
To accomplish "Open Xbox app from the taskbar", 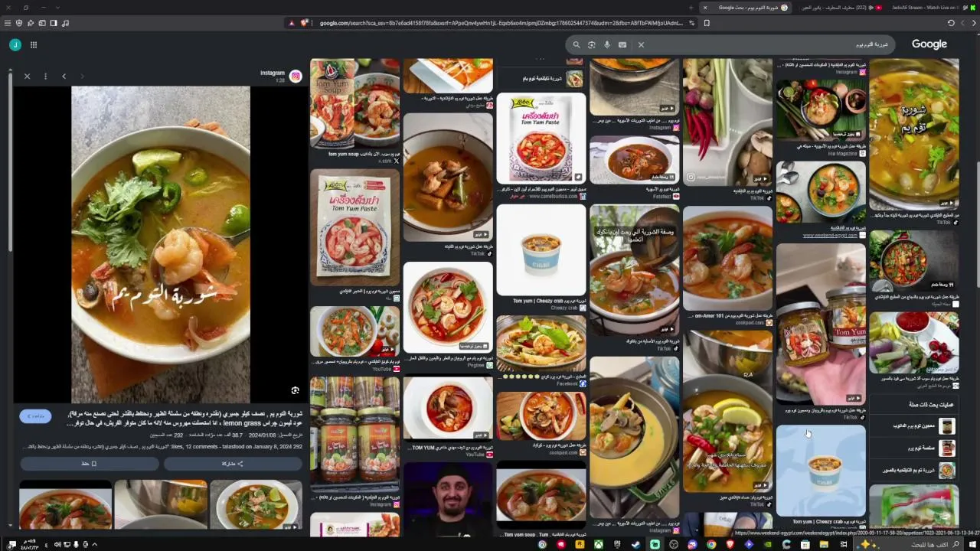I will [x=598, y=544].
